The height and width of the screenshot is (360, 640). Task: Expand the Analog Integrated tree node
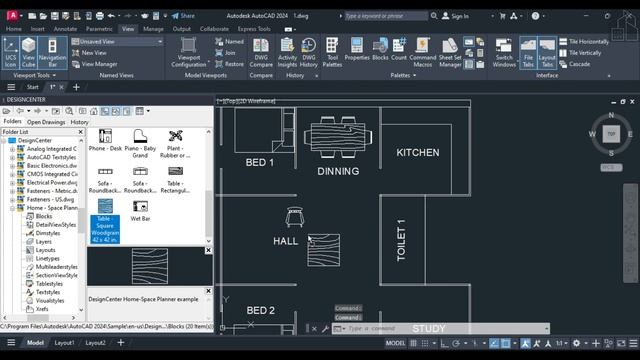tap(12, 149)
